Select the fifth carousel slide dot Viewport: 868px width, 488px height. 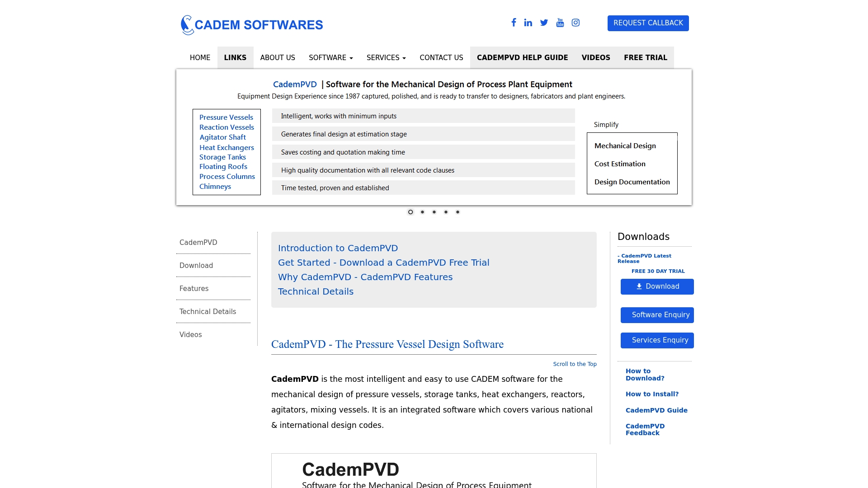point(458,212)
